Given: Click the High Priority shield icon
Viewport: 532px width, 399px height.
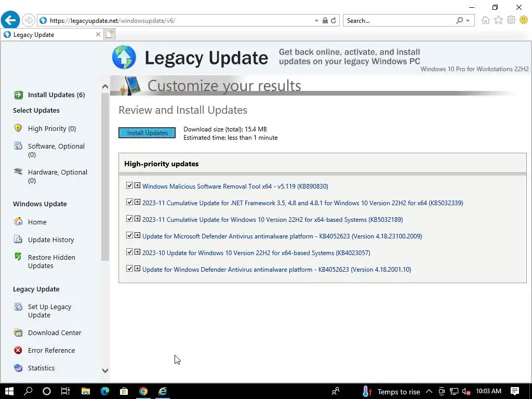Looking at the screenshot, I should [18, 128].
